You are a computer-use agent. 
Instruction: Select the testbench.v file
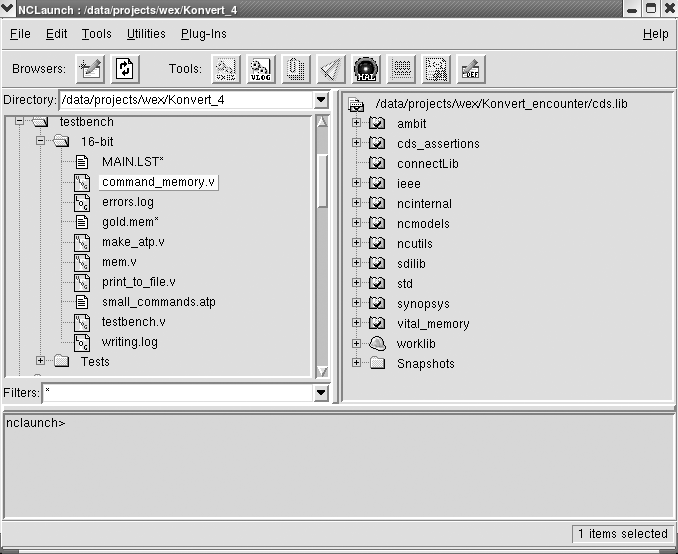click(x=134, y=322)
